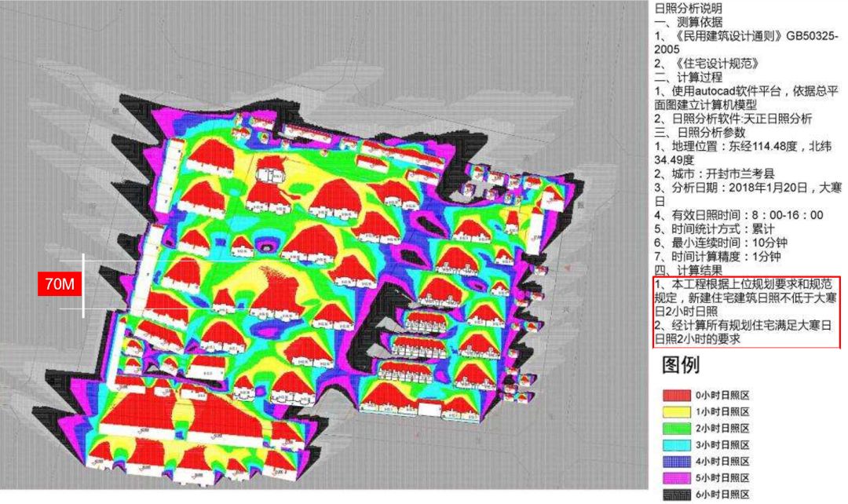Select the blue 4小时日照区 legend swatch

677,462
